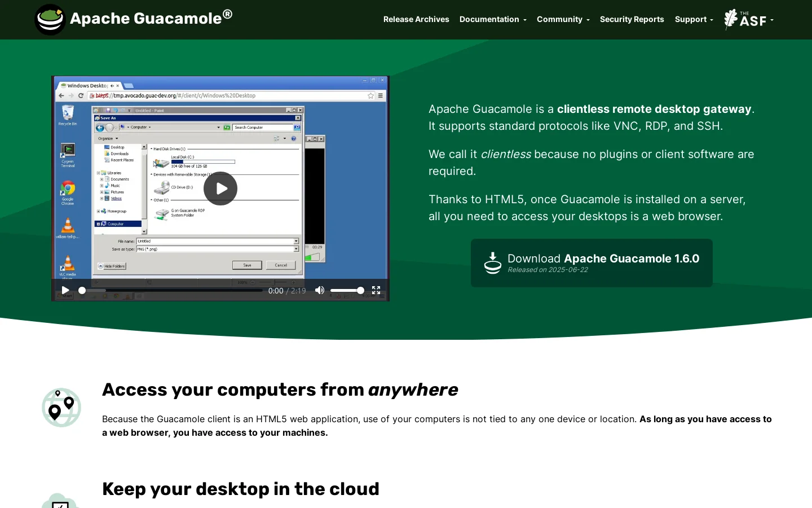This screenshot has height=508, width=812.
Task: Mute the video with the speaker icon
Action: coord(320,290)
